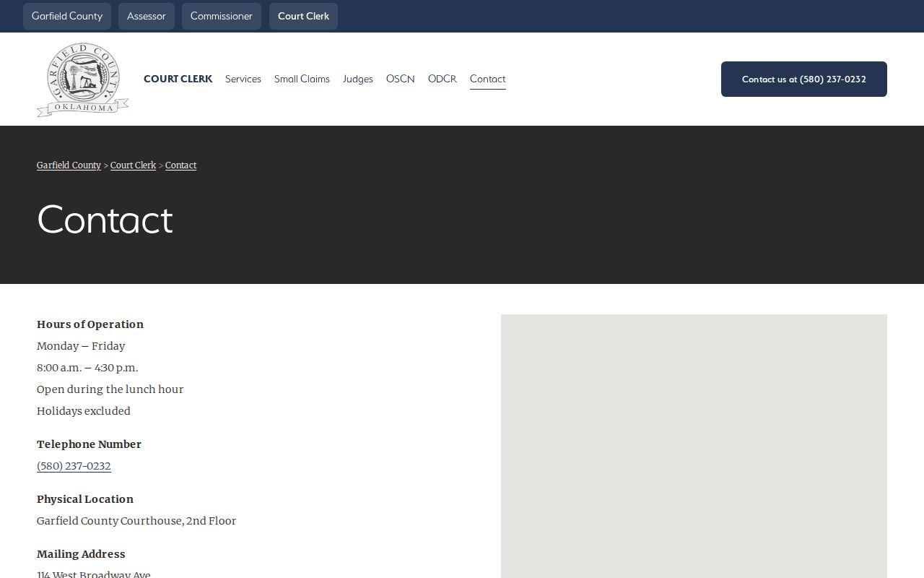The width and height of the screenshot is (924, 578).
Task: Follow the Court Clerk breadcrumb link
Action: coord(133,165)
